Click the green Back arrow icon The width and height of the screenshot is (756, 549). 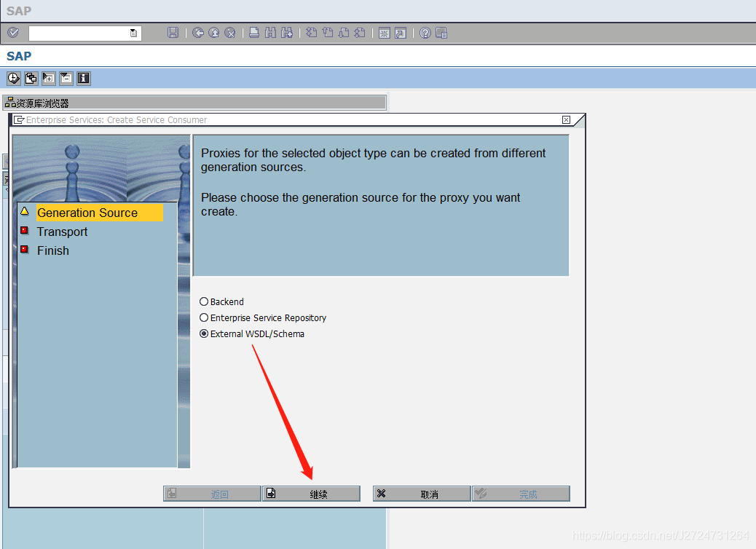[197, 33]
